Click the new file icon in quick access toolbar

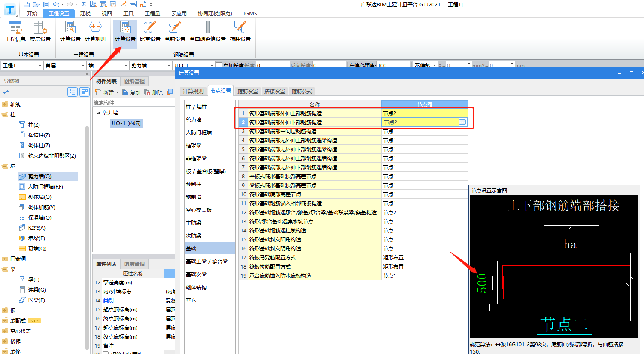coord(27,4)
